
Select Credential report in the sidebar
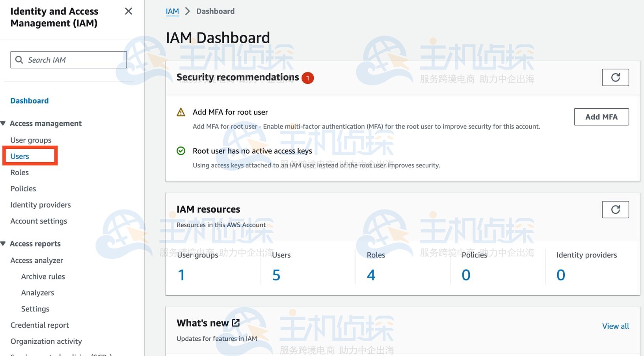pyautogui.click(x=39, y=324)
